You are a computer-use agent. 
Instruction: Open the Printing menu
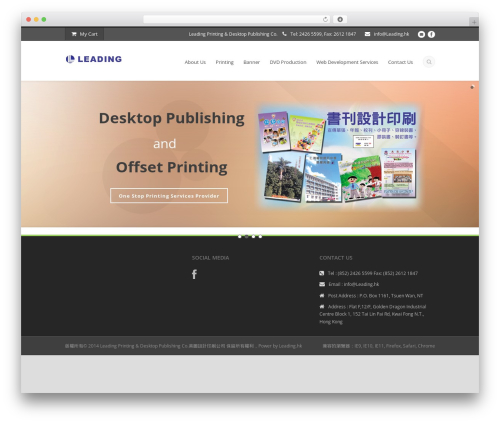[x=224, y=62]
